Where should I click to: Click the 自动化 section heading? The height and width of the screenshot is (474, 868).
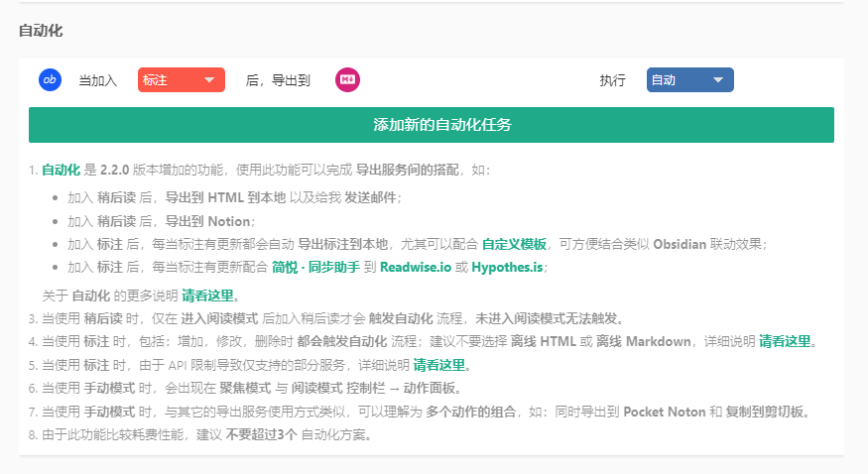[41, 31]
